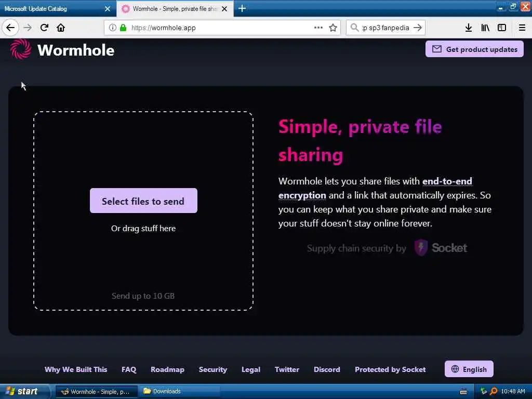532x399 pixels.
Task: Open page actions three-dot menu
Action: point(318,28)
